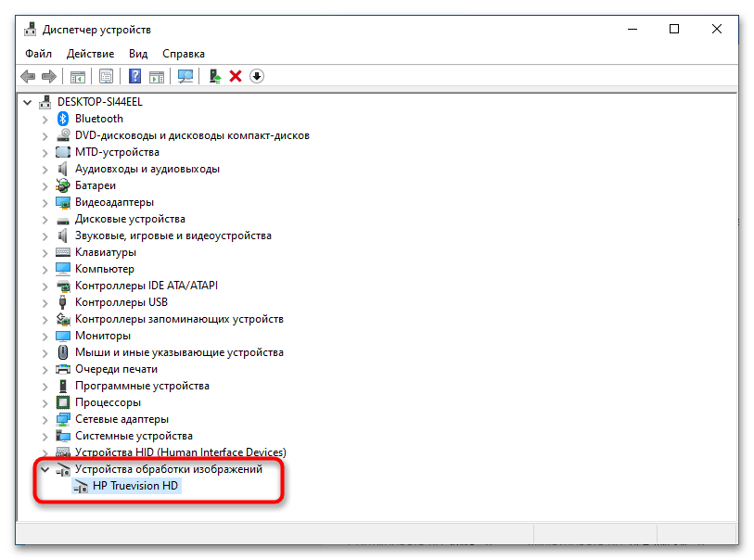Close the Диспетчер устройств window

[x=717, y=30]
